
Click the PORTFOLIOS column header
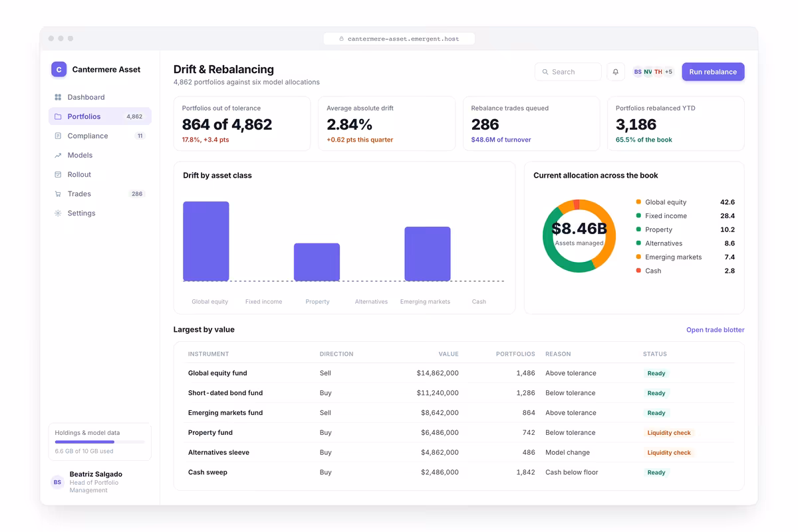(x=515, y=354)
